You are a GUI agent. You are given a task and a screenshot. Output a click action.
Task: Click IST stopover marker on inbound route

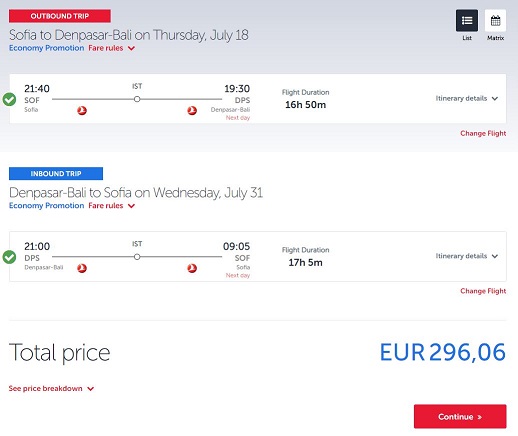click(137, 257)
